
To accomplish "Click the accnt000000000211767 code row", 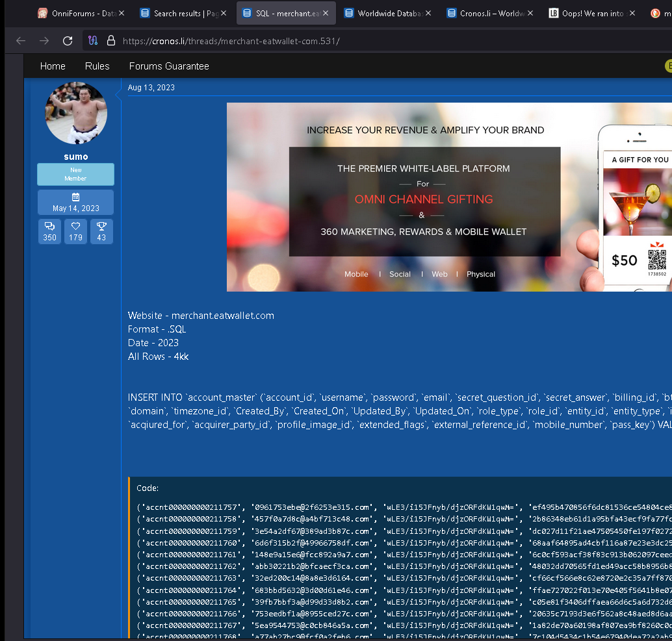I will pyautogui.click(x=404, y=626).
